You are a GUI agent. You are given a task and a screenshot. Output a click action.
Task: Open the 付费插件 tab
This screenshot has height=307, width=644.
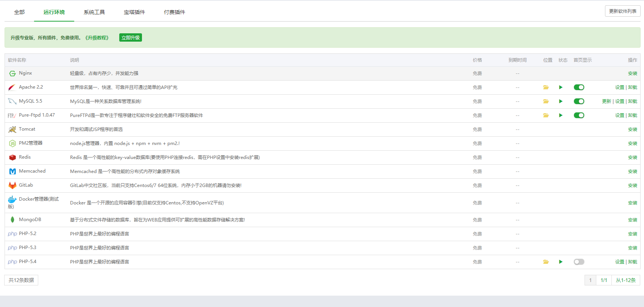coord(175,12)
